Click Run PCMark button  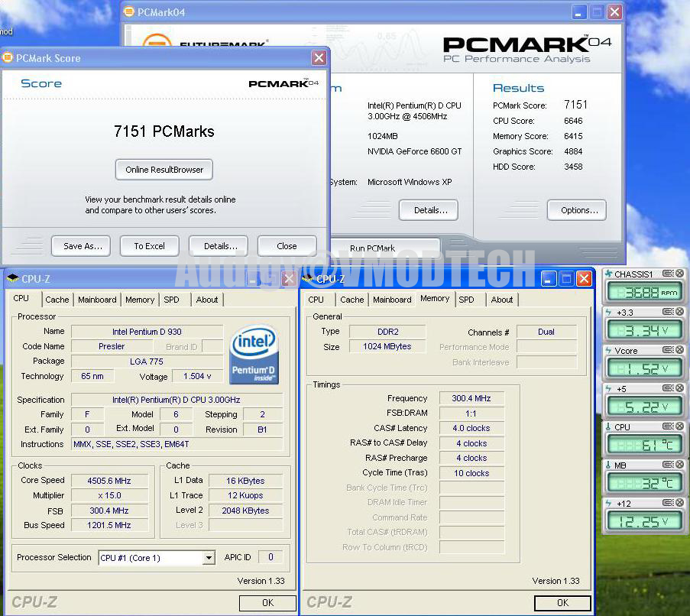[385, 247]
